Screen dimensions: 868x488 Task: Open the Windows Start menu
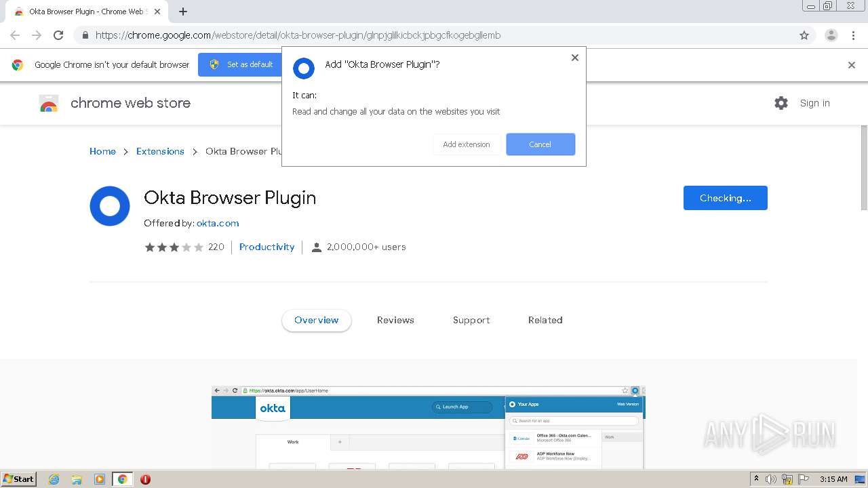coord(18,479)
